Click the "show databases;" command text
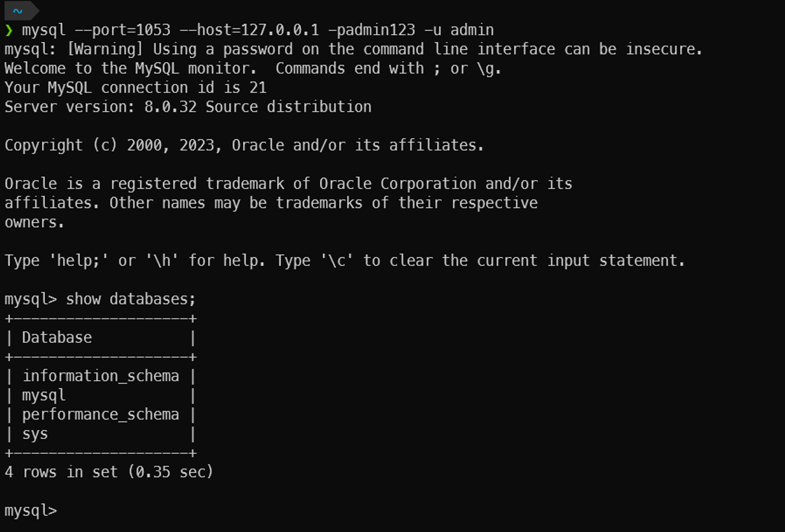 click(x=131, y=299)
